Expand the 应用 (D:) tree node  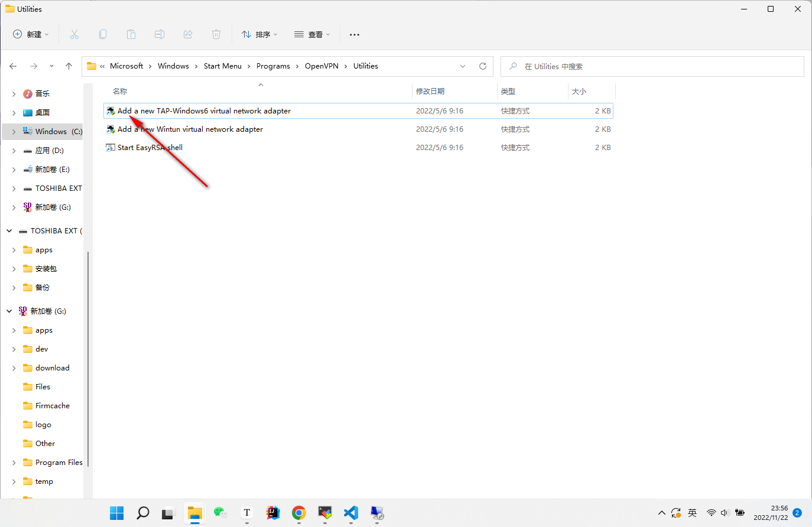[14, 150]
